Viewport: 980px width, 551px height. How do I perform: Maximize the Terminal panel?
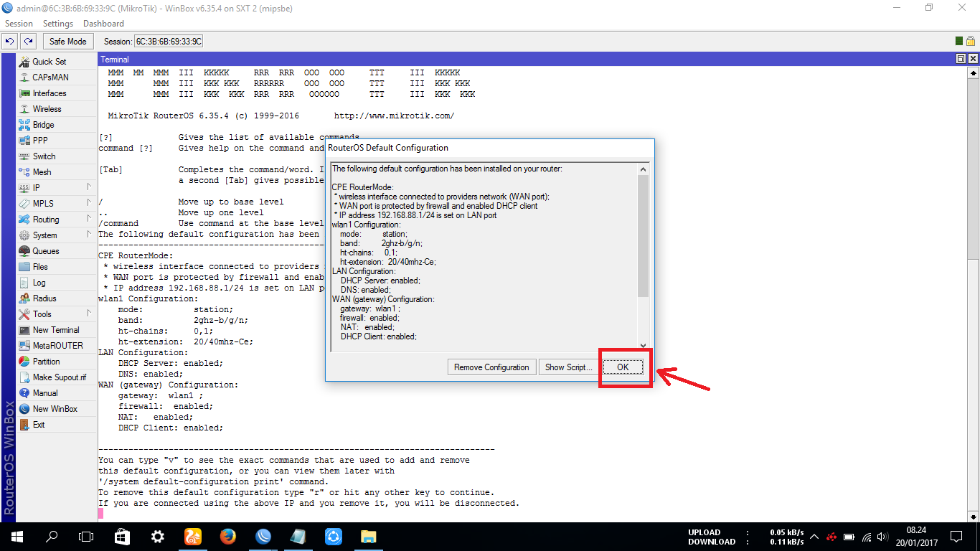pos(961,59)
